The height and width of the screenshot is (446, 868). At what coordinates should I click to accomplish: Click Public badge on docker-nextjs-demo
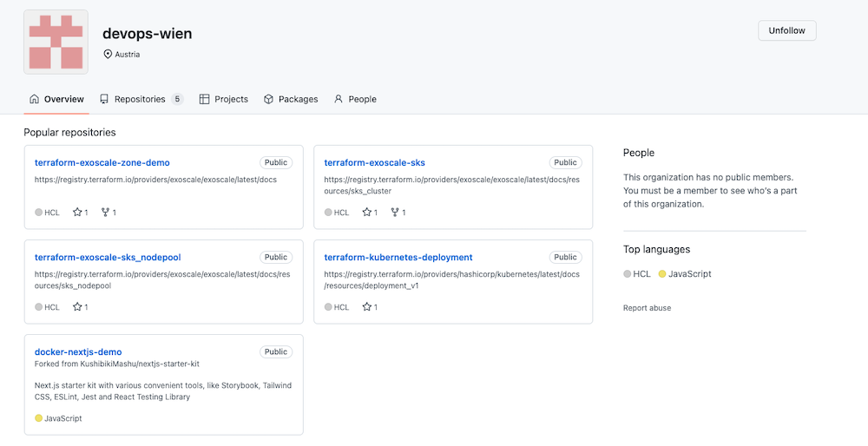[x=276, y=352]
